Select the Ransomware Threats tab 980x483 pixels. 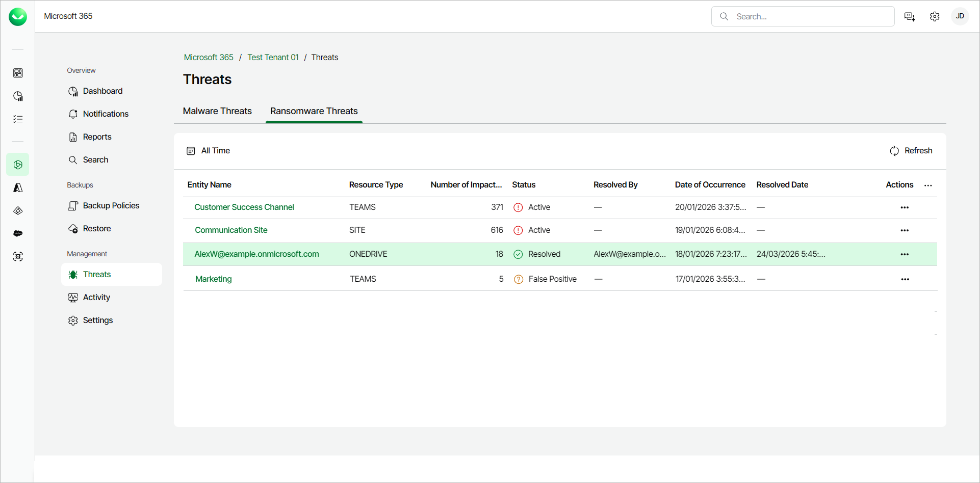314,111
